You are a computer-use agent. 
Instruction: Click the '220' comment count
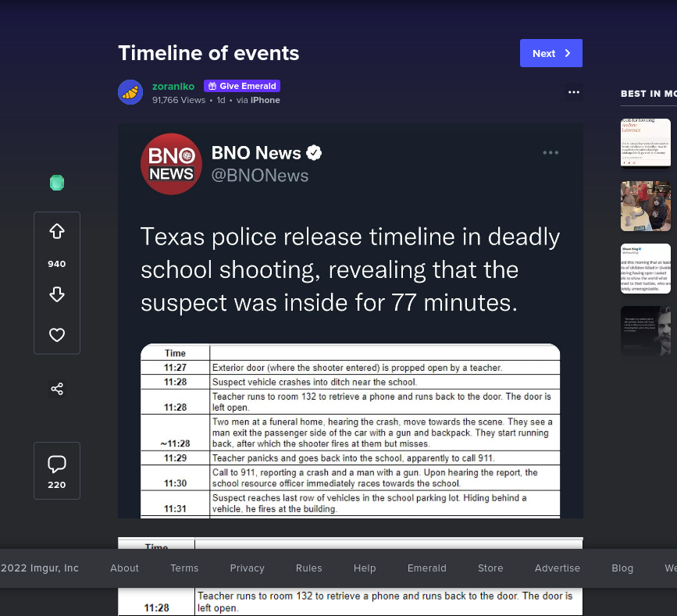(57, 485)
